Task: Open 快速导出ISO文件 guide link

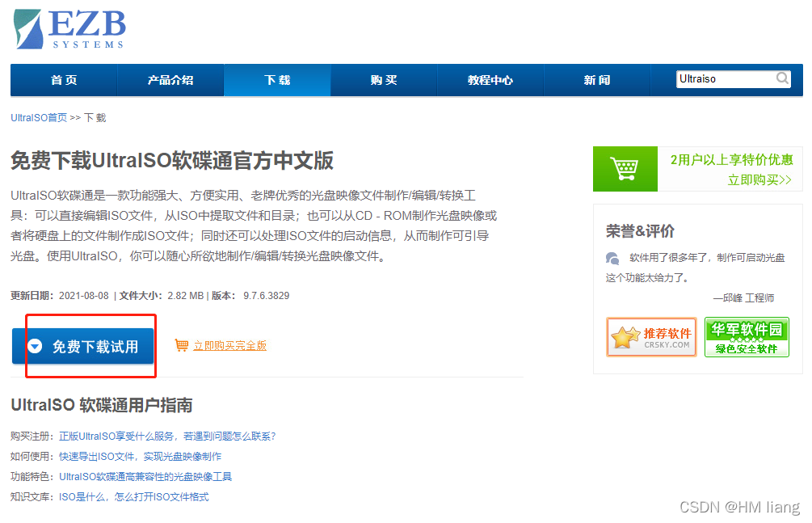Action: [140, 457]
